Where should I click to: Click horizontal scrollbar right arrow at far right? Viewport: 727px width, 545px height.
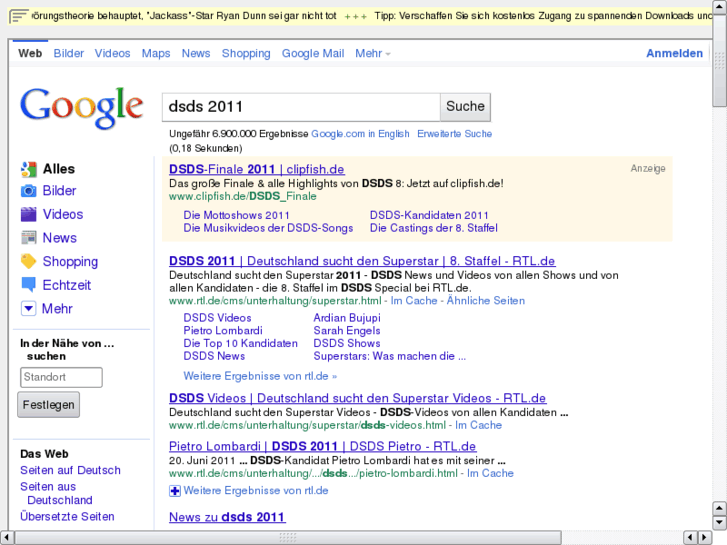pyautogui.click(x=705, y=538)
